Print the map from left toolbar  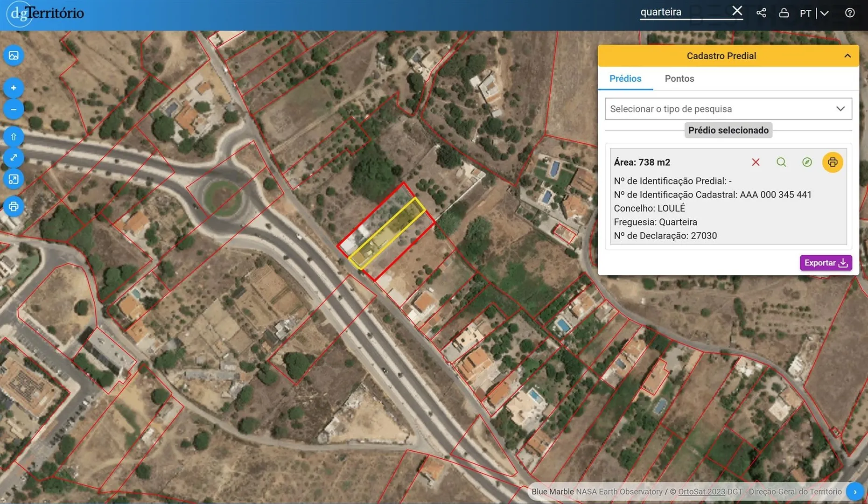(14, 206)
